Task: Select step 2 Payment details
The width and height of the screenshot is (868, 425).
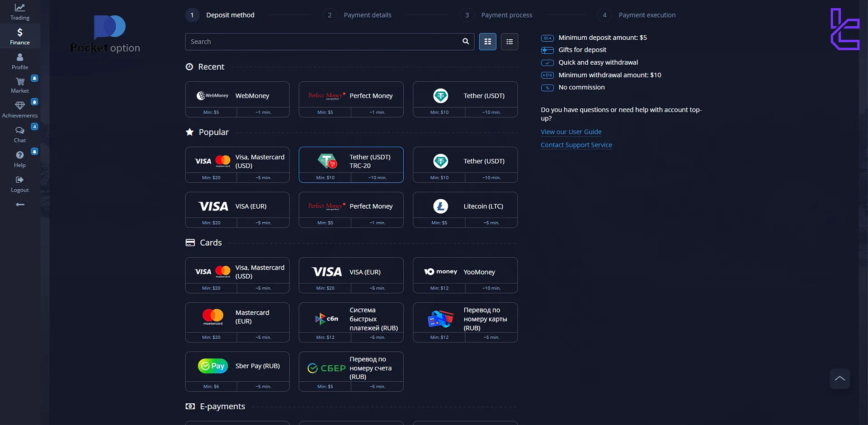Action: 357,15
